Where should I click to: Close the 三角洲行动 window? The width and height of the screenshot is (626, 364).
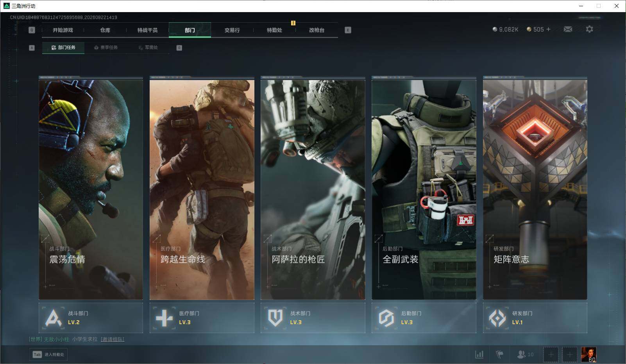(x=617, y=6)
